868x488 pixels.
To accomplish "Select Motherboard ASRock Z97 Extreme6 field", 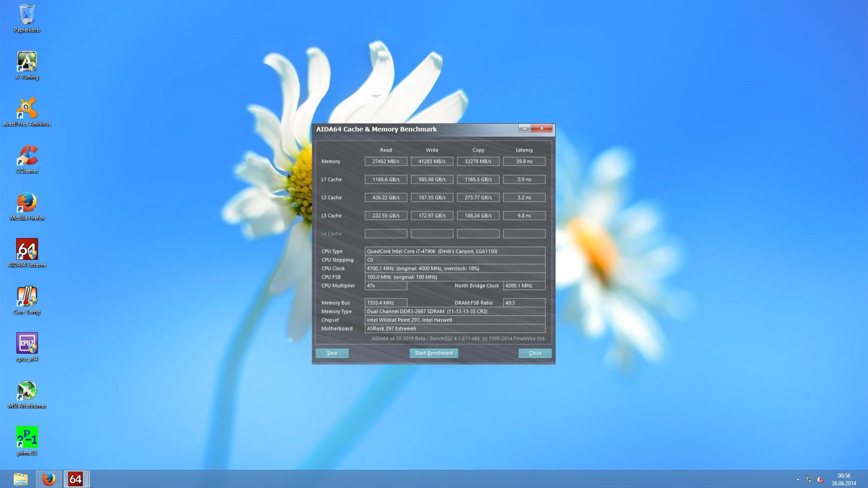I will (455, 329).
